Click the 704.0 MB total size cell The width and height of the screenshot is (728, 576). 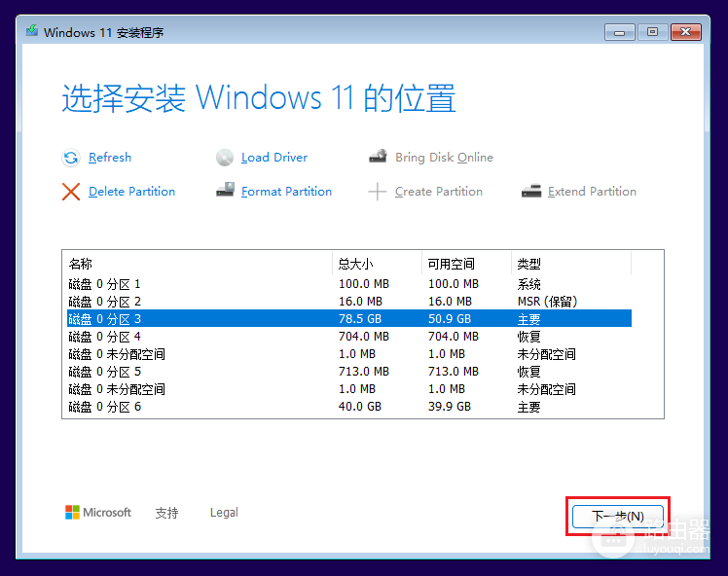pyautogui.click(x=364, y=337)
